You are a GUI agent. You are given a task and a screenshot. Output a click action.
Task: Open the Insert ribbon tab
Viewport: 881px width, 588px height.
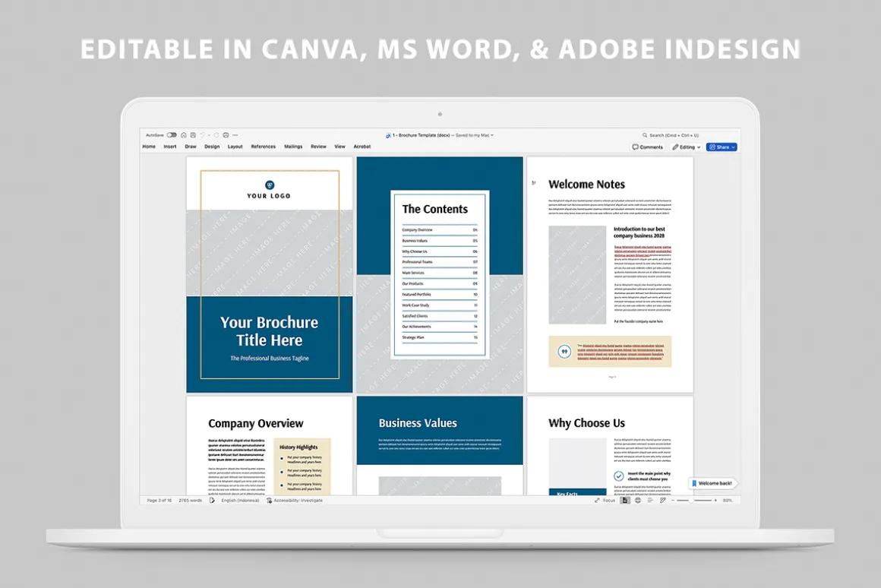click(x=170, y=147)
